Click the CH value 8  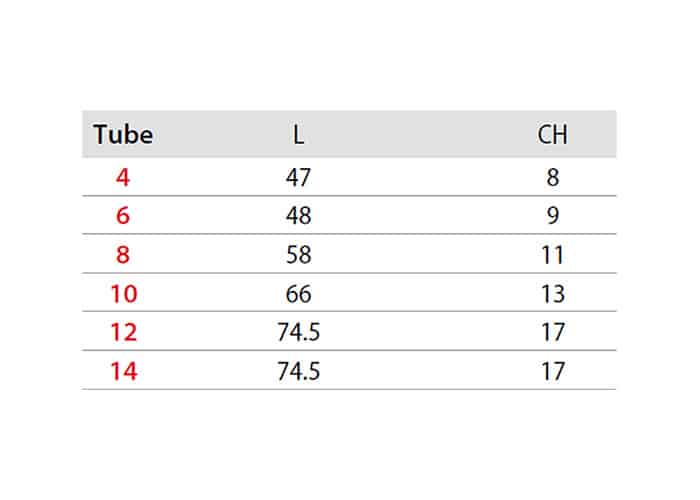pos(553,177)
